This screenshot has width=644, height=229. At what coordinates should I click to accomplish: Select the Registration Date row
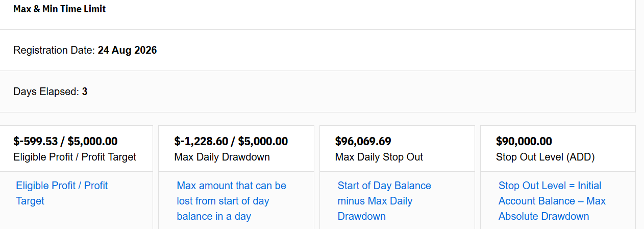point(317,50)
